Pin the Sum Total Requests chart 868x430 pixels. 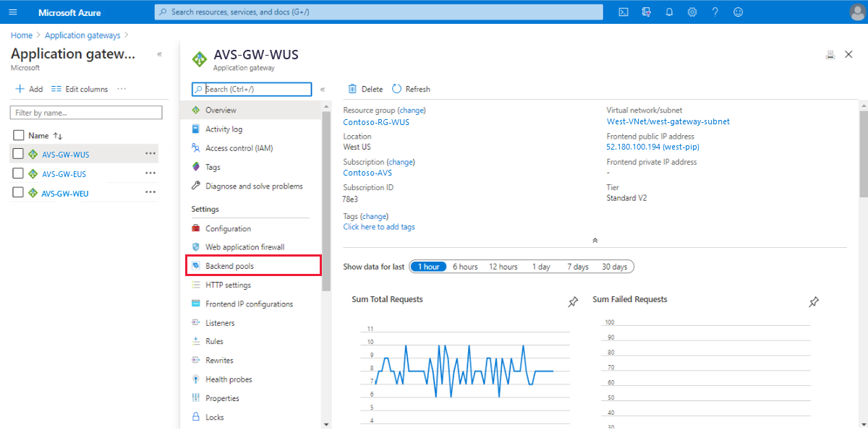574,302
